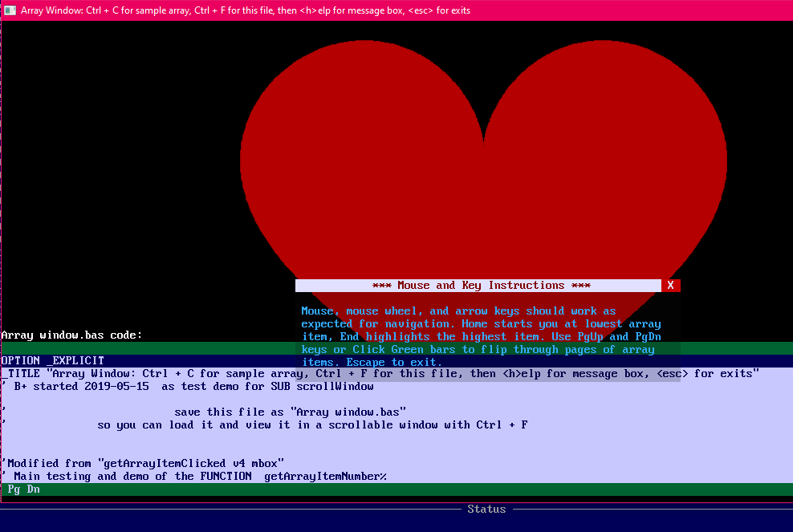Click the Pg Dn green bar
This screenshot has height=532, width=793.
(396, 489)
